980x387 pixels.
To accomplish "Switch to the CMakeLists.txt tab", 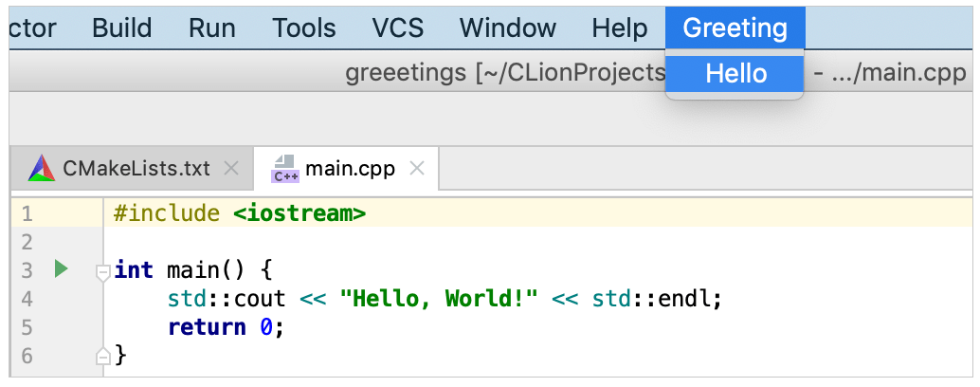I will coord(136,169).
